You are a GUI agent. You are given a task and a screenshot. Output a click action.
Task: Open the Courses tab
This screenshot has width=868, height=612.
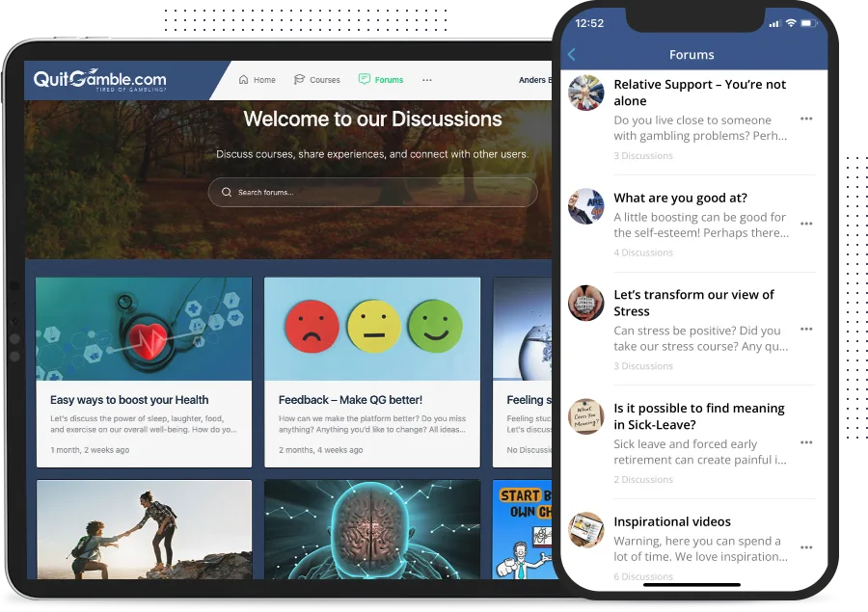(x=317, y=80)
